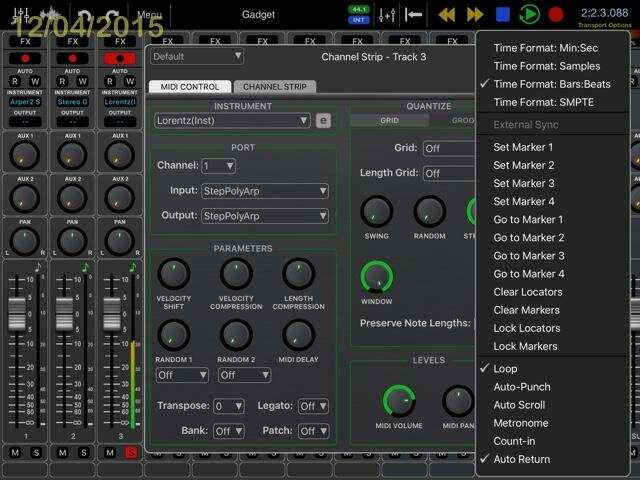
Task: Click the MIDI Delay knob
Action: pos(298,335)
